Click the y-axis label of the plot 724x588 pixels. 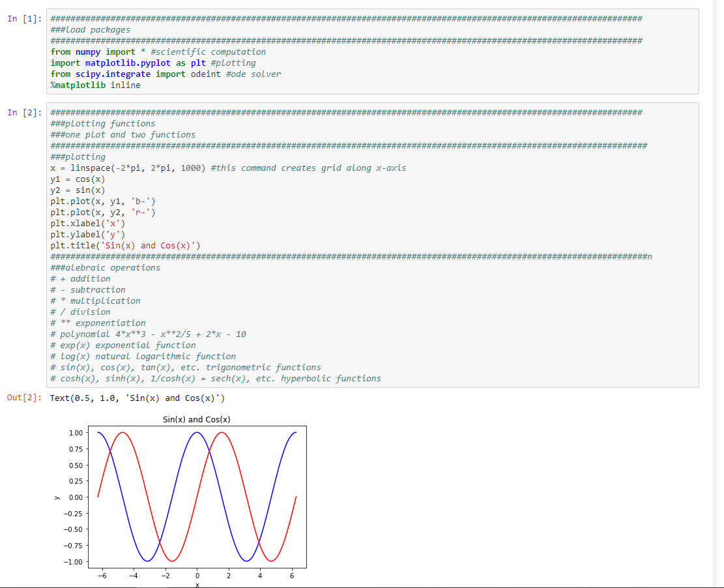57,497
